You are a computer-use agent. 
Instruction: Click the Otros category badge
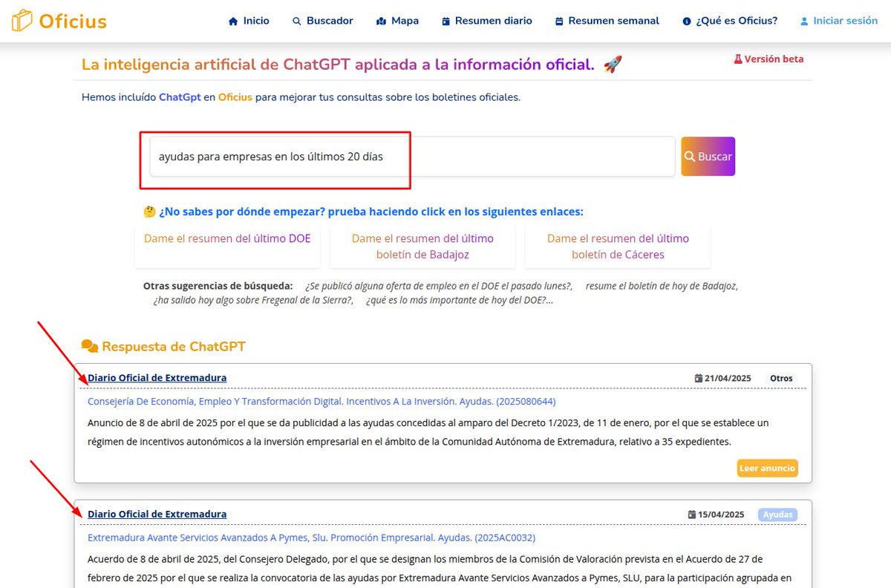pyautogui.click(x=781, y=378)
